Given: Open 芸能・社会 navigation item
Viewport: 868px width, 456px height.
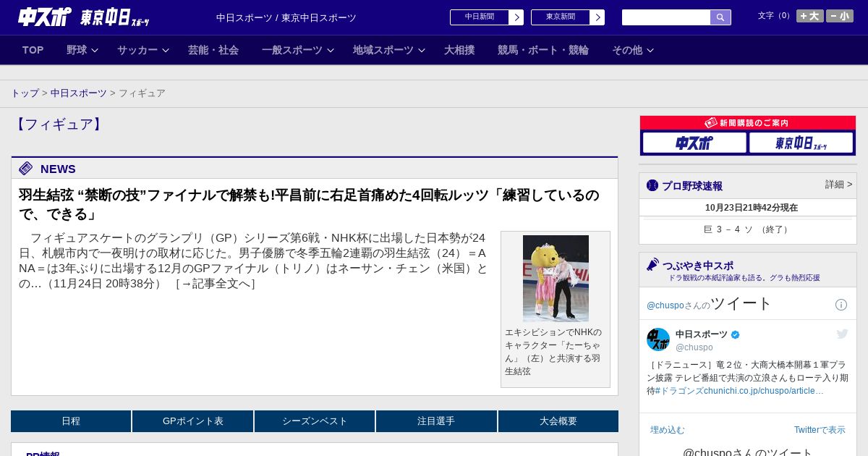Looking at the screenshot, I should coord(213,50).
